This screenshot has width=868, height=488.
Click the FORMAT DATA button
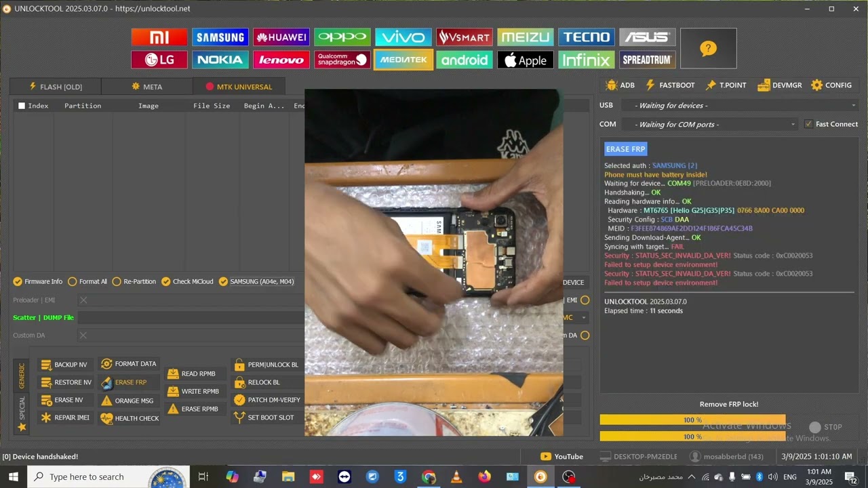click(x=129, y=364)
